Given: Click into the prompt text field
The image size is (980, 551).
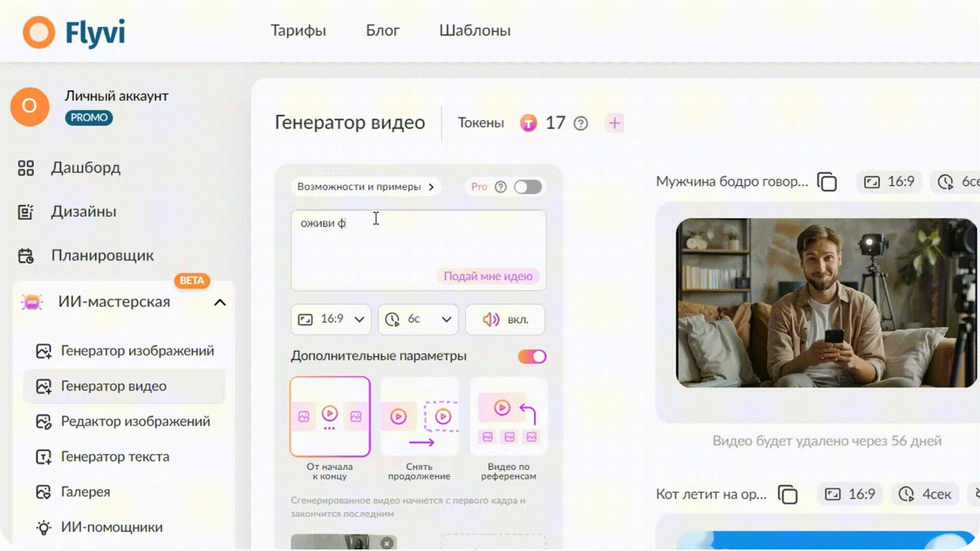Looking at the screenshot, I should click(x=419, y=250).
